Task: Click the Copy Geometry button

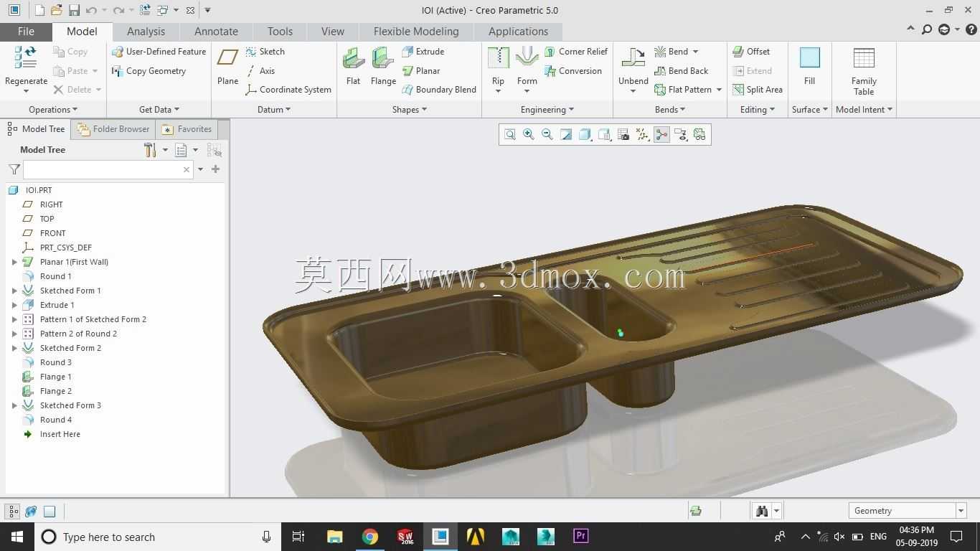Action: [149, 71]
